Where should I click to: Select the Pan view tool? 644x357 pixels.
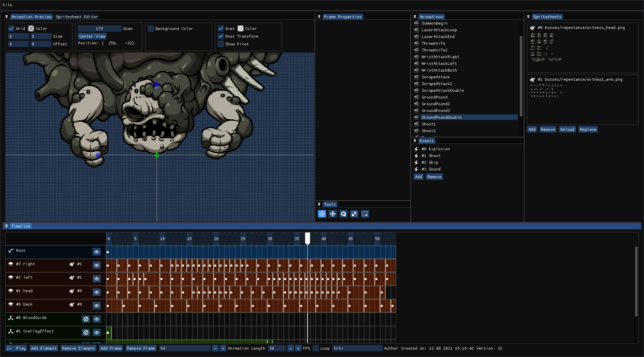click(x=322, y=214)
